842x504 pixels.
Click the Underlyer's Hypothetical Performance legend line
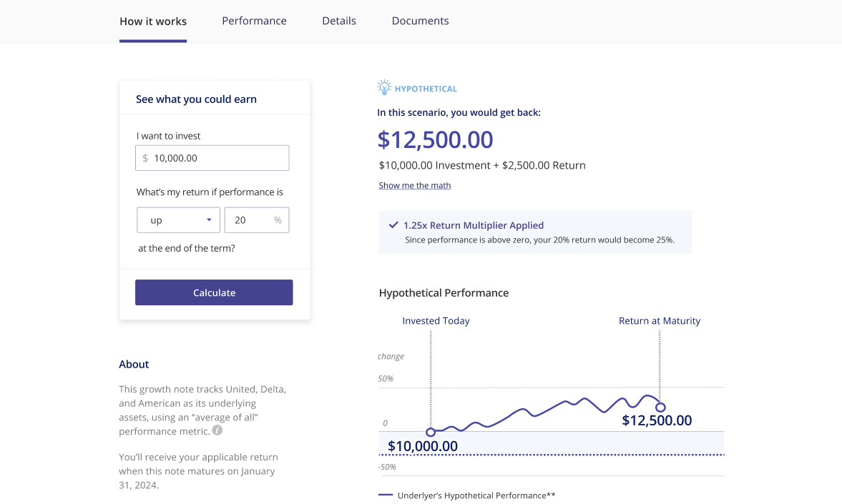click(x=385, y=495)
